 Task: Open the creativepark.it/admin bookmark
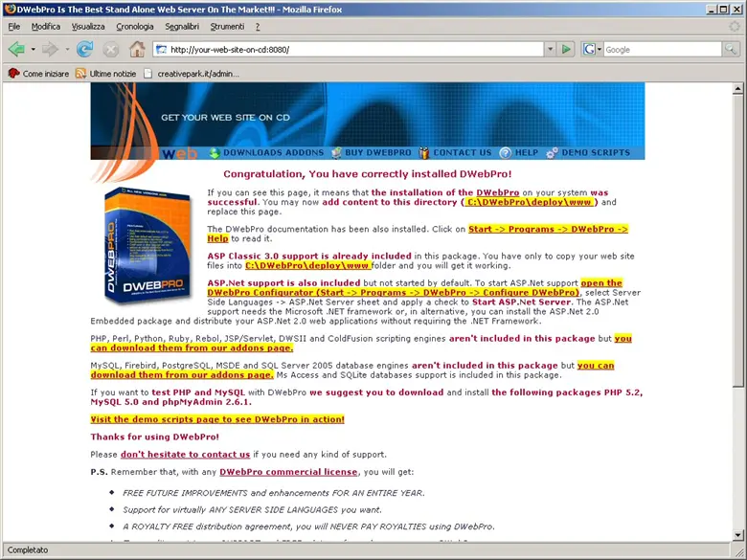pyautogui.click(x=192, y=74)
